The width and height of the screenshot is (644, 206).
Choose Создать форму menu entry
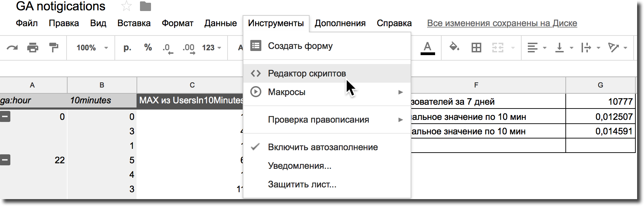click(x=327, y=46)
